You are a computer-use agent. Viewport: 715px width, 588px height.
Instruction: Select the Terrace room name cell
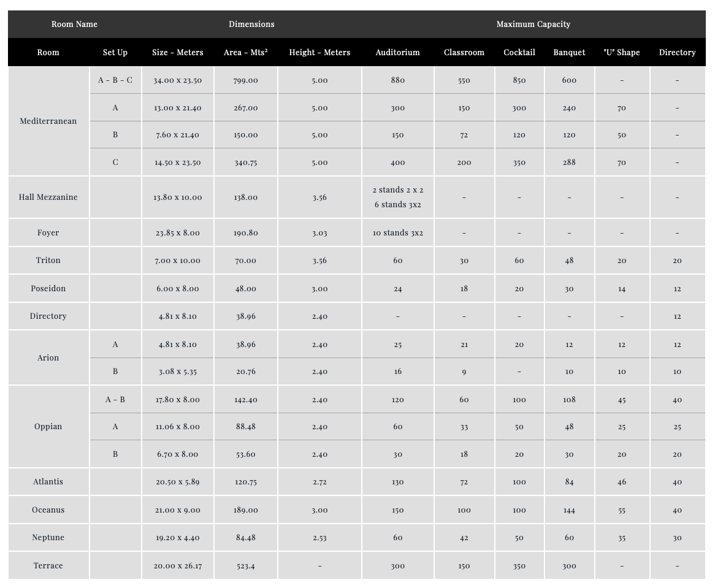48,566
